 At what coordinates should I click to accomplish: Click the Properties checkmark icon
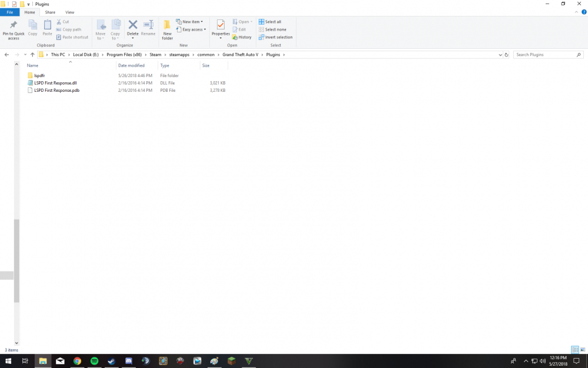[x=220, y=25]
